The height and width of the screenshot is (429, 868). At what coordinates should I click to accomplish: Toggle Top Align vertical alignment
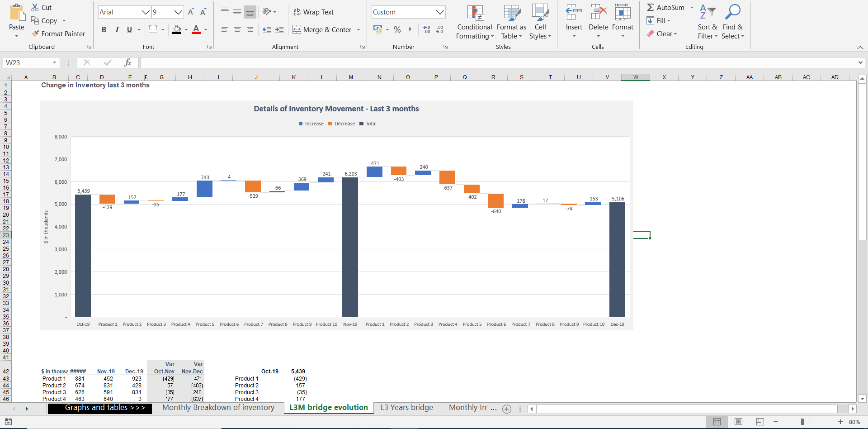click(224, 12)
